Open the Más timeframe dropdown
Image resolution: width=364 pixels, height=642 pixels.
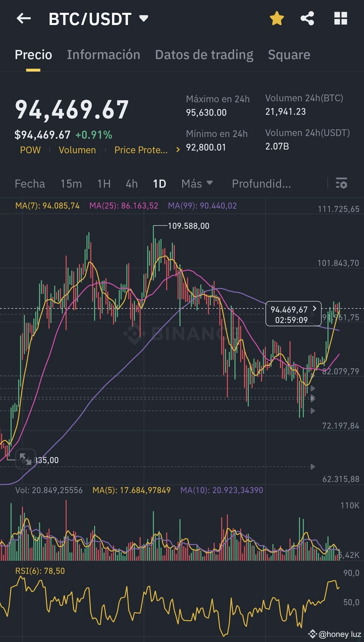197,184
